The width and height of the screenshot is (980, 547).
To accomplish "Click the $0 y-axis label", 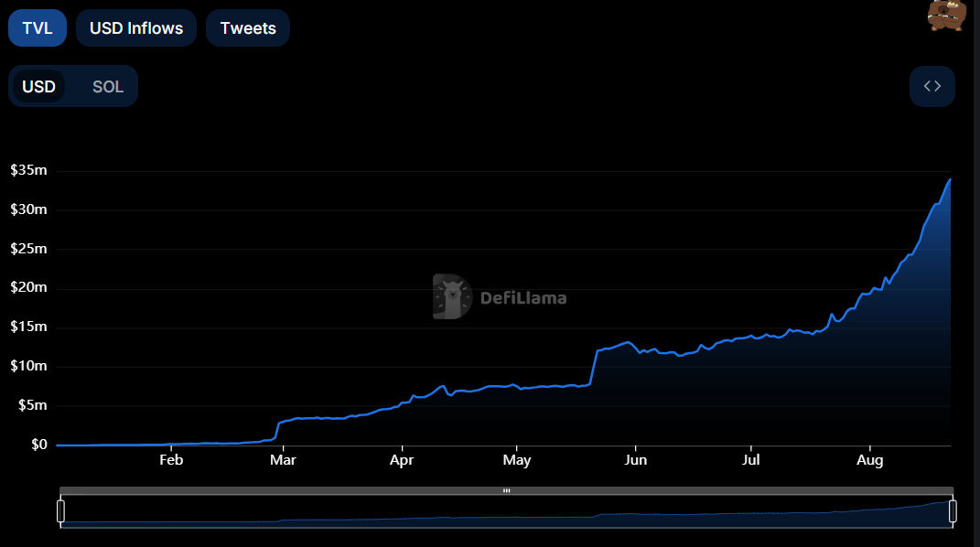I will coord(37,445).
